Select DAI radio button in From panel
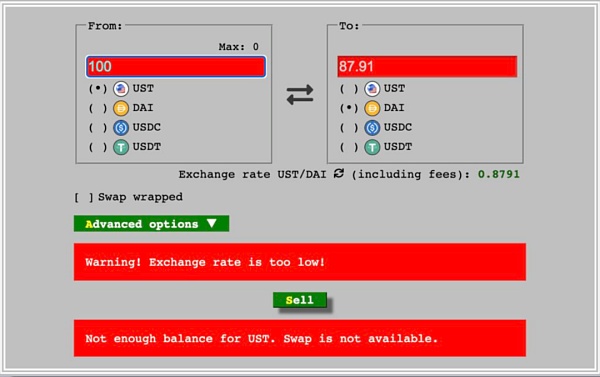The image size is (600, 377). click(x=98, y=108)
